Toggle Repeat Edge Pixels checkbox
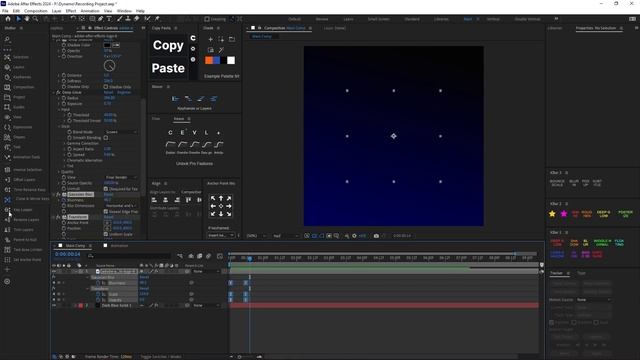The height and width of the screenshot is (360, 640). click(x=106, y=212)
